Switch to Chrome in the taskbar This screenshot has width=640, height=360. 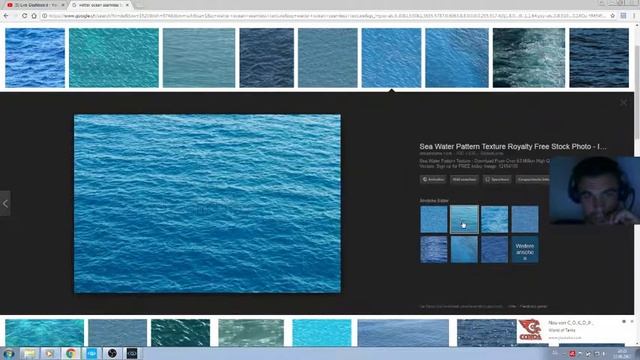click(x=71, y=353)
